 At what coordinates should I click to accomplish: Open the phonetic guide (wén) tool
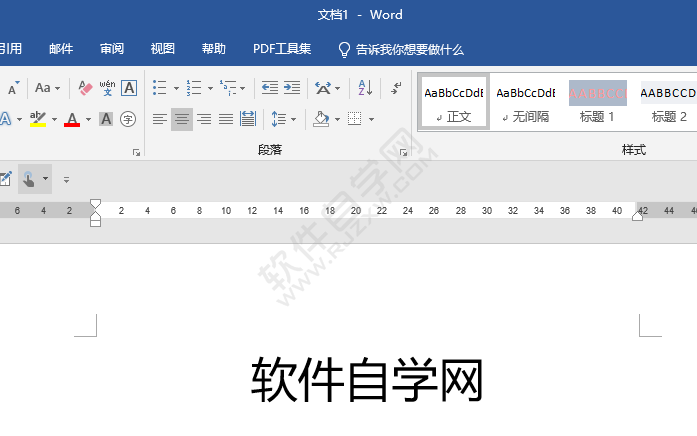click(x=107, y=88)
